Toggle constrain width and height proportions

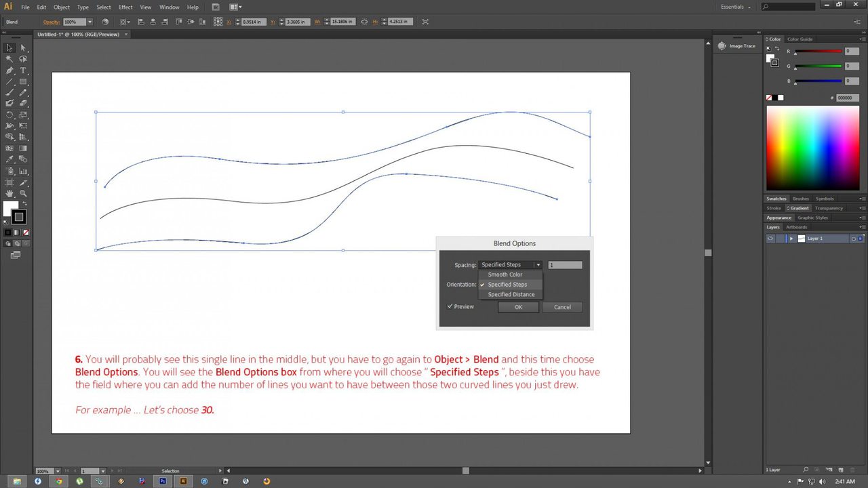[x=364, y=22]
